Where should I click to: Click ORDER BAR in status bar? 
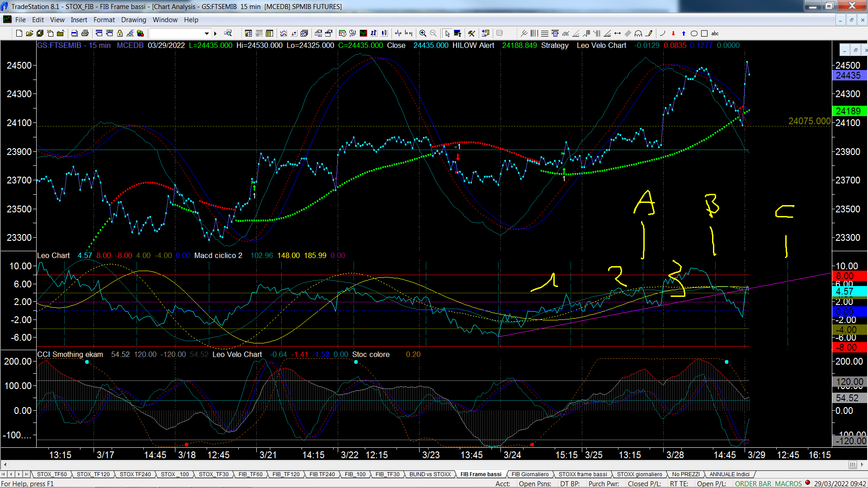click(x=753, y=484)
